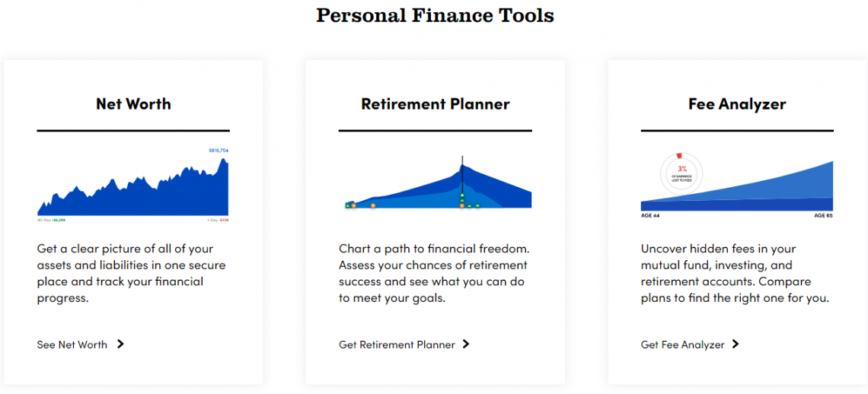Viewport: 868px width, 394px height.
Task: Click the arrow beside Get Retirement Planner
Action: point(466,344)
